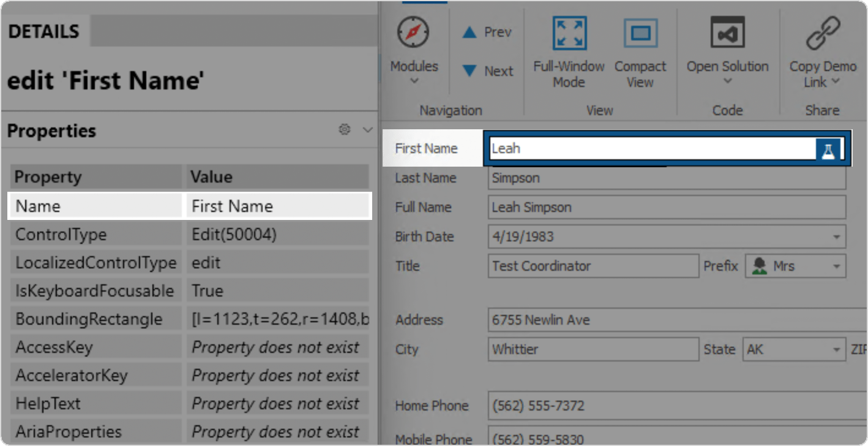Select the BoundingRectangle property row
Screen dimensions: 868x446
96,319
